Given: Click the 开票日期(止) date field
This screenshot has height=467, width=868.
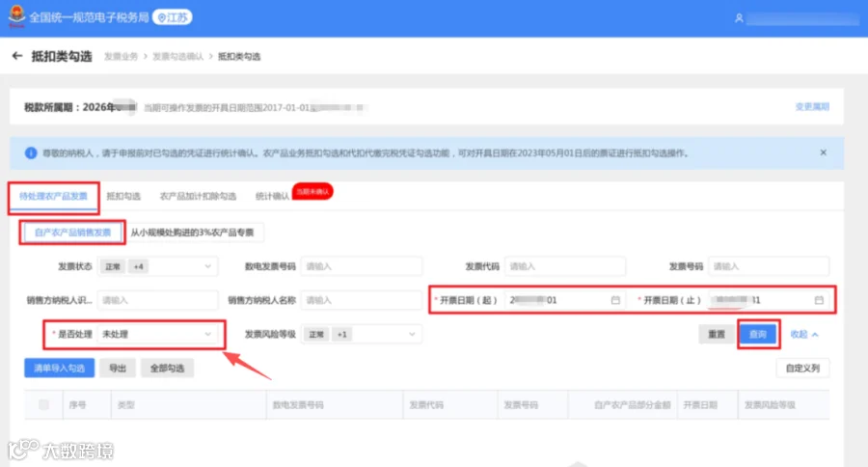Looking at the screenshot, I should tap(769, 300).
